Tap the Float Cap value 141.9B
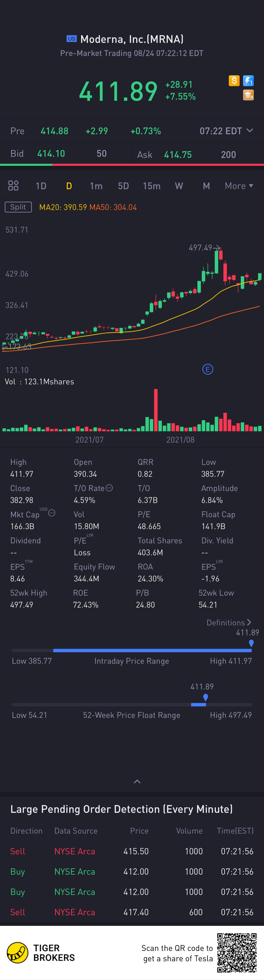264x980 pixels. [x=213, y=527]
